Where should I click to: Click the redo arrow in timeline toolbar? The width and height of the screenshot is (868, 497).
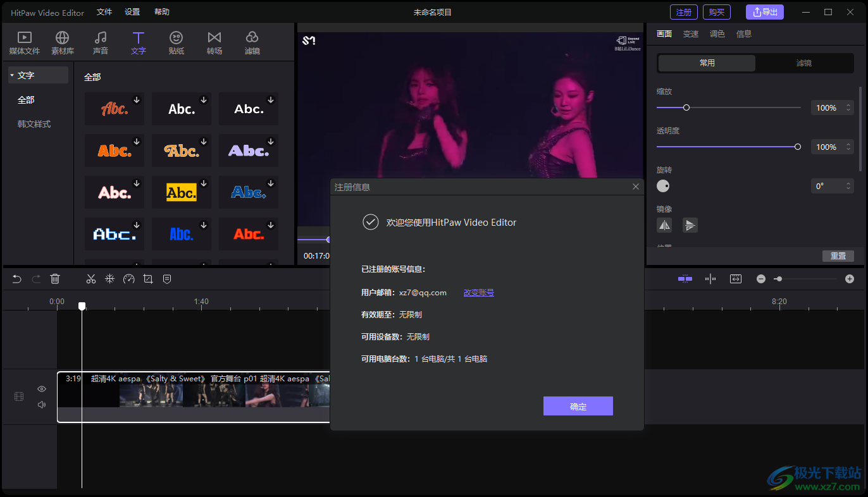(36, 279)
